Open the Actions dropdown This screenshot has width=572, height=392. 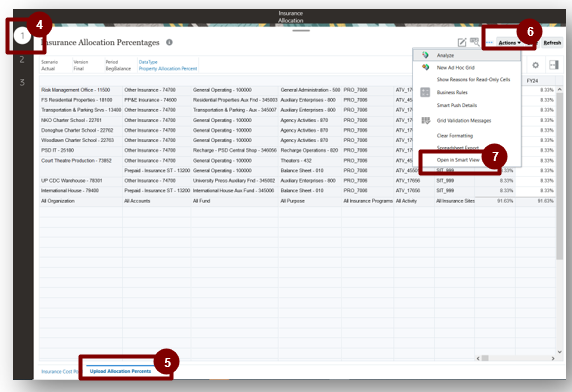coord(509,43)
